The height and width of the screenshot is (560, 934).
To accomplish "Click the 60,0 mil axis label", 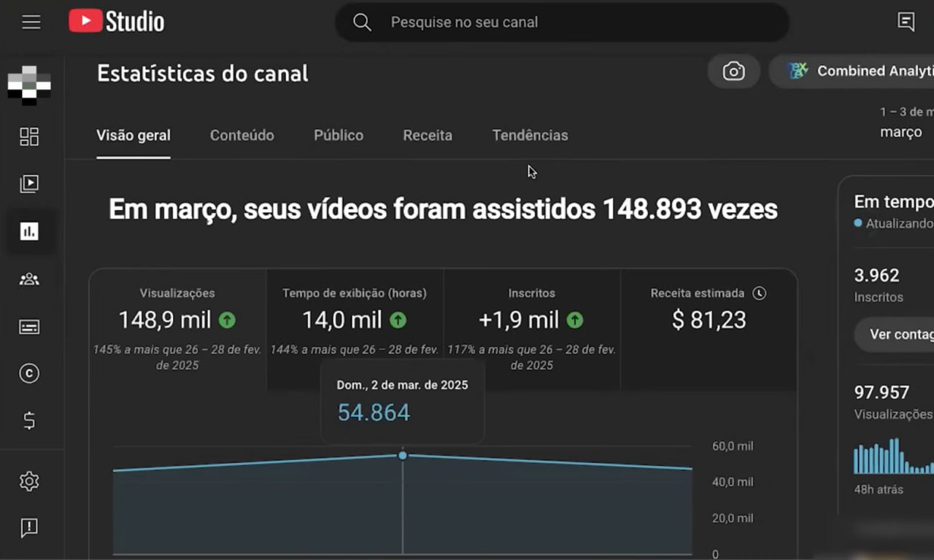I will tap(733, 446).
